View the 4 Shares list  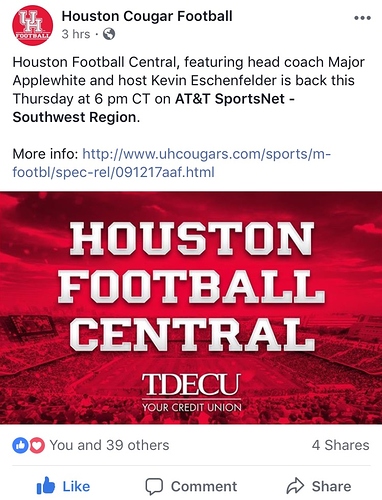(341, 445)
